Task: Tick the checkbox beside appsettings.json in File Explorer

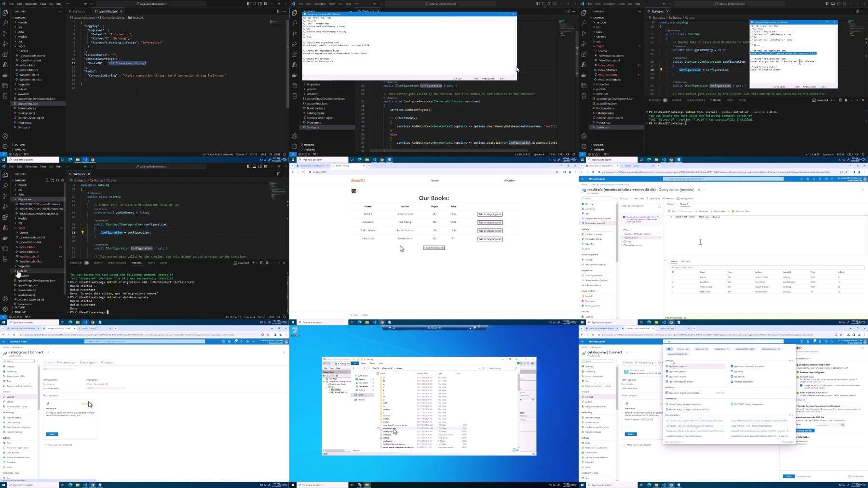Action: pyautogui.click(x=380, y=429)
